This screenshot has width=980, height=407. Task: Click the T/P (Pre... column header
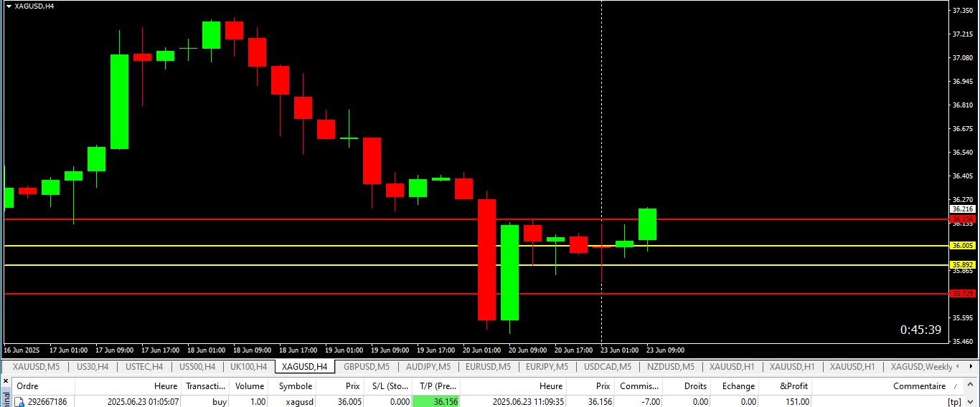click(435, 386)
